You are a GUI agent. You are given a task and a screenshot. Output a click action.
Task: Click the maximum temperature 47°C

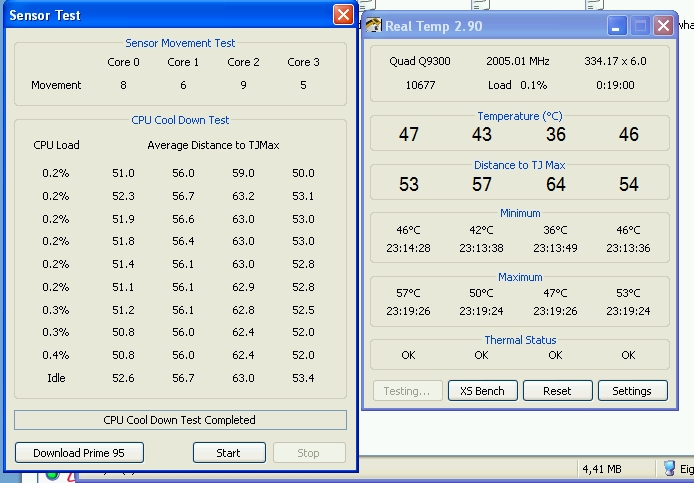pyautogui.click(x=555, y=293)
